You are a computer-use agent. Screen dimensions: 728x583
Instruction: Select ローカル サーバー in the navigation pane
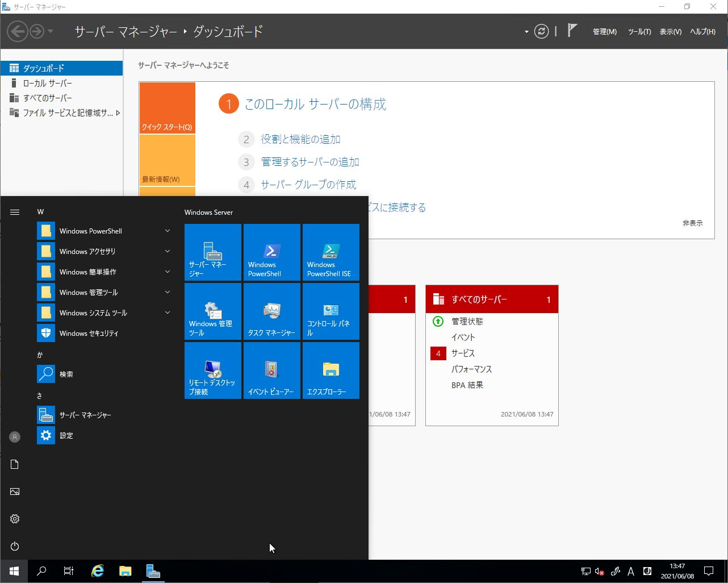click(61, 83)
